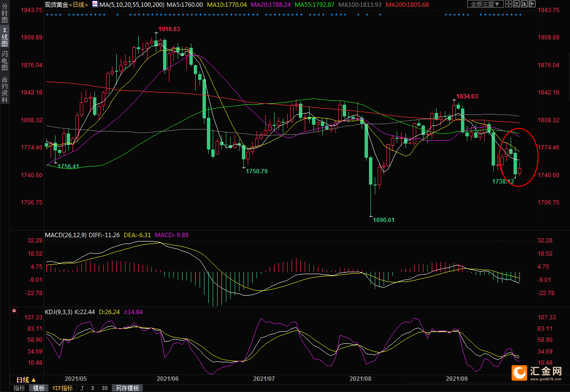570x392 pixels.
Task: Click the left axis 1909.89 price
Action: tap(32, 37)
